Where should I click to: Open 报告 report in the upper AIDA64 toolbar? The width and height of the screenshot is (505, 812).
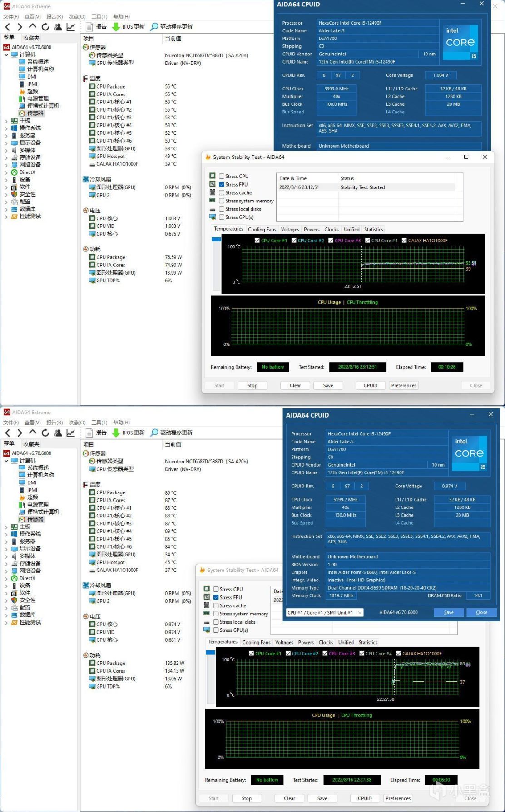tap(96, 27)
